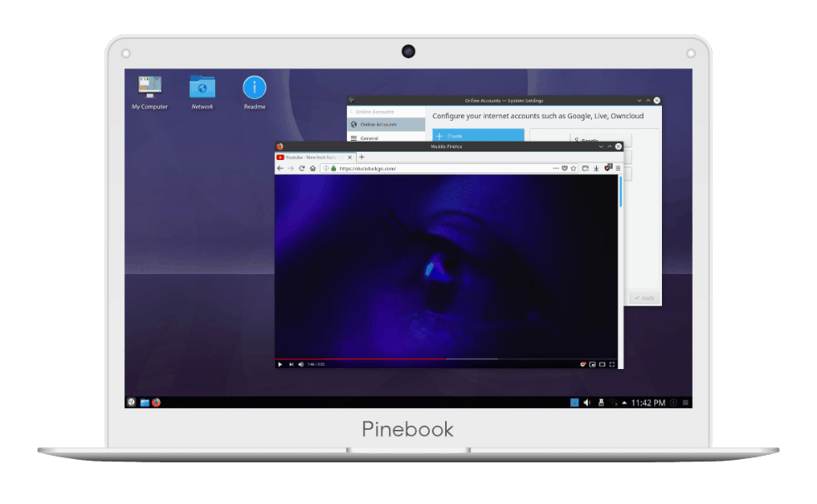Enable fullscreen on the video player

[x=612, y=364]
